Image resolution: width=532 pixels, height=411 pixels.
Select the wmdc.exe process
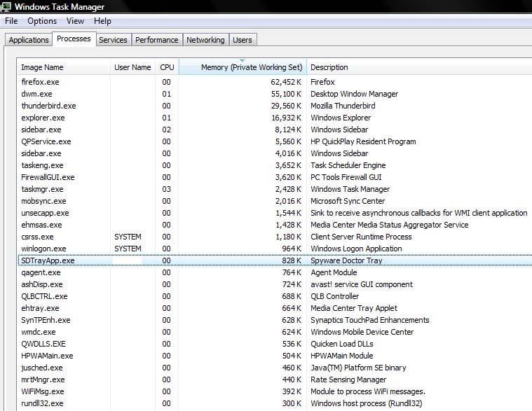(x=275, y=332)
